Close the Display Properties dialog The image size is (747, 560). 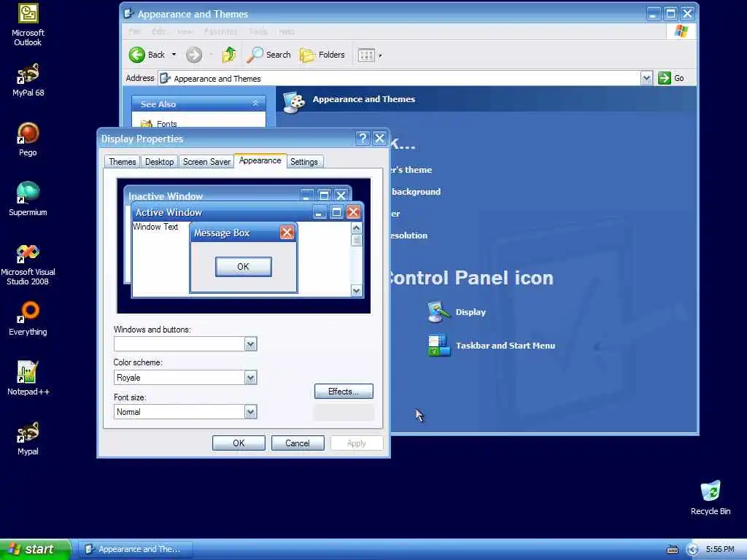coord(379,139)
